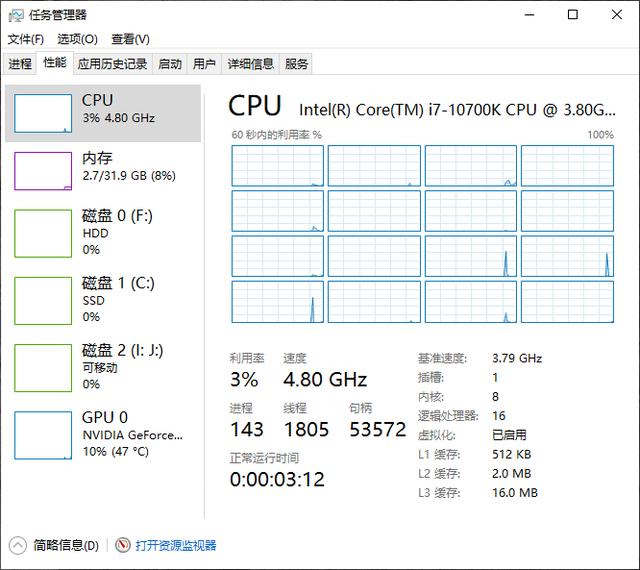Image resolution: width=640 pixels, height=570 pixels.
Task: Switch to the 启动 tab
Action: click(170, 64)
